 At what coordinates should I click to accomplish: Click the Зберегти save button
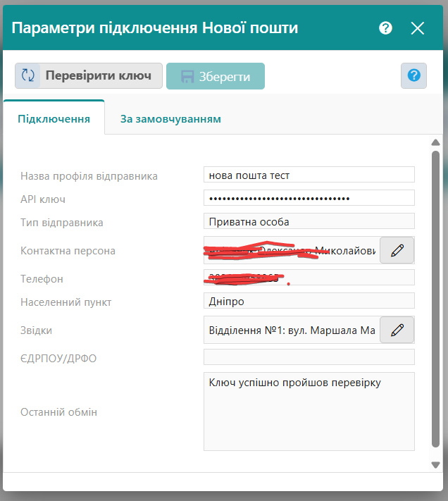(216, 76)
